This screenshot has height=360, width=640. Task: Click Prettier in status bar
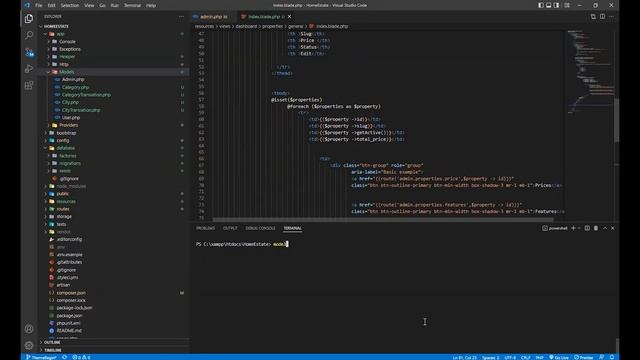tap(584, 357)
